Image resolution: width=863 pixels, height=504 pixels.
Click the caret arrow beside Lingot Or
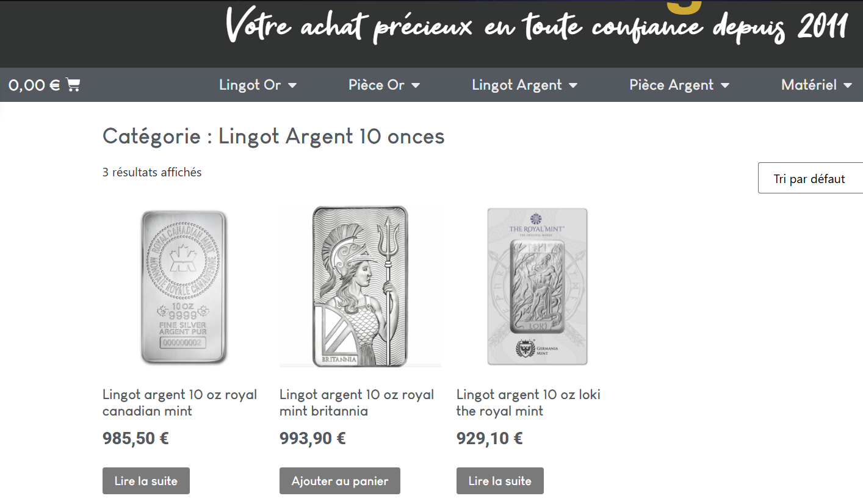292,85
